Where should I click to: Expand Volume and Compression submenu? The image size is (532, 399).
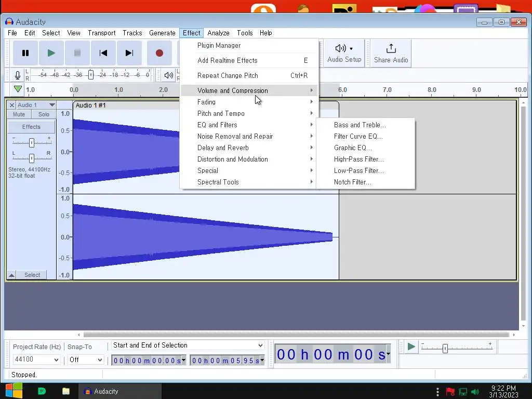point(249,90)
